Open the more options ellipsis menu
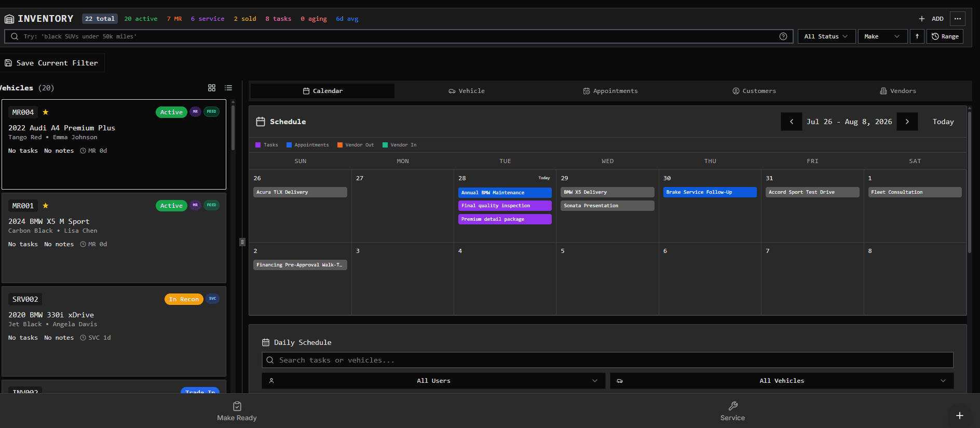The height and width of the screenshot is (428, 980). [958, 19]
